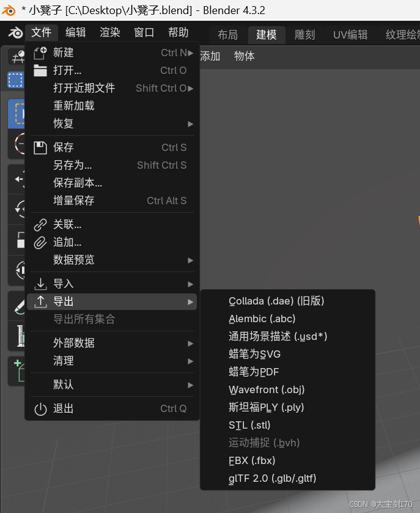420x513 pixels.
Task: Choose 打开... from the file menu
Action: (x=112, y=70)
